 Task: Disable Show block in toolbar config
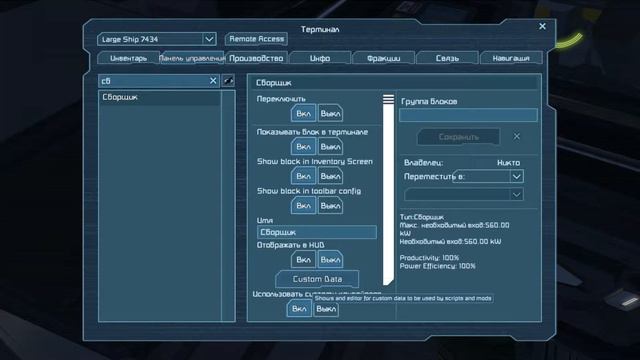pyautogui.click(x=330, y=206)
